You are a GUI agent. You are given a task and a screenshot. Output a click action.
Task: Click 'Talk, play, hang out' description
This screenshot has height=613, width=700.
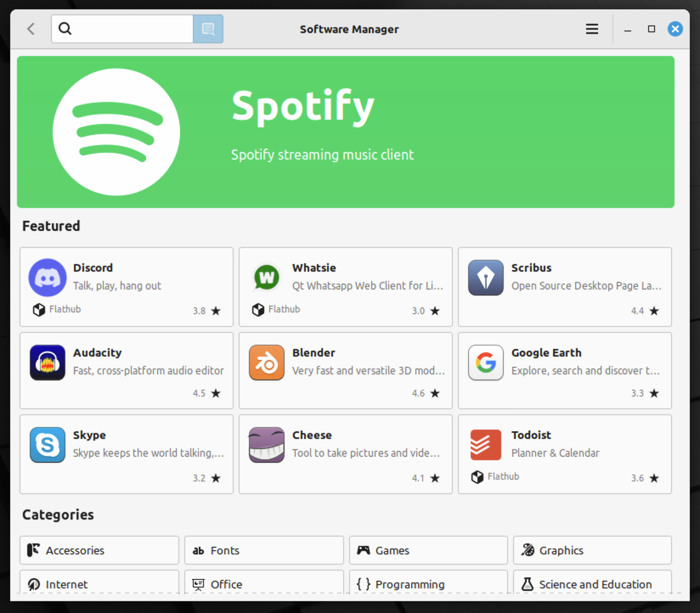117,286
